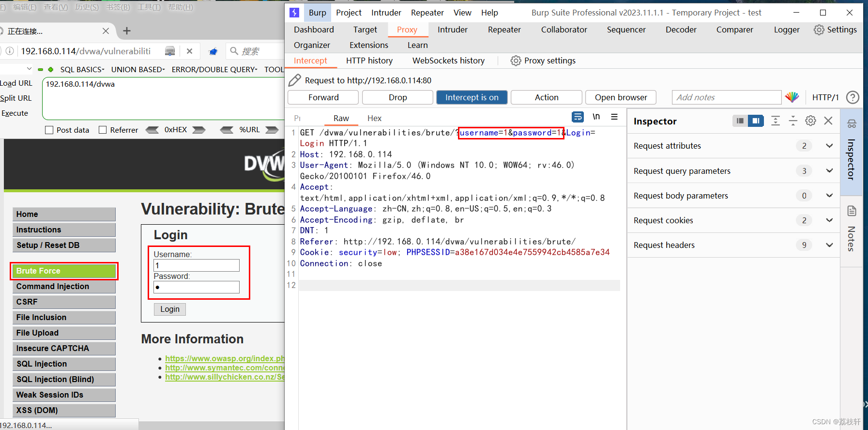This screenshot has width=868, height=430.
Task: Switch request view to Hex tab
Action: pyautogui.click(x=374, y=118)
